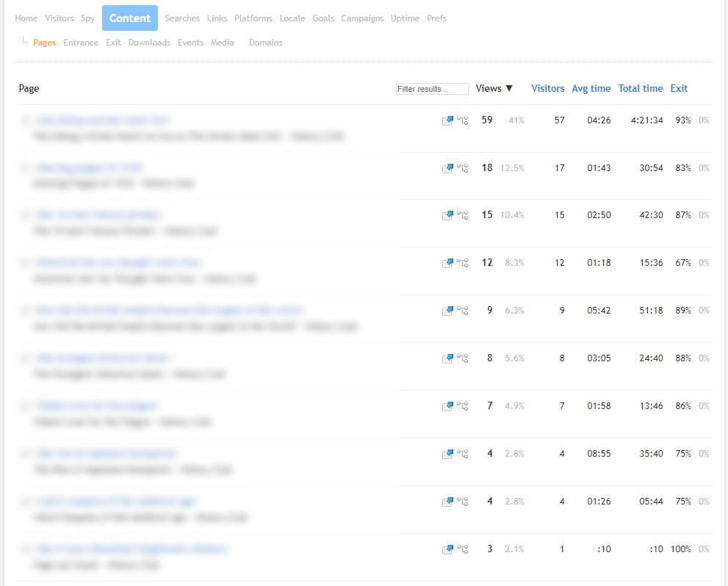Click the path tree icon in the 15 views row
The height and width of the screenshot is (586, 728).
pos(463,216)
